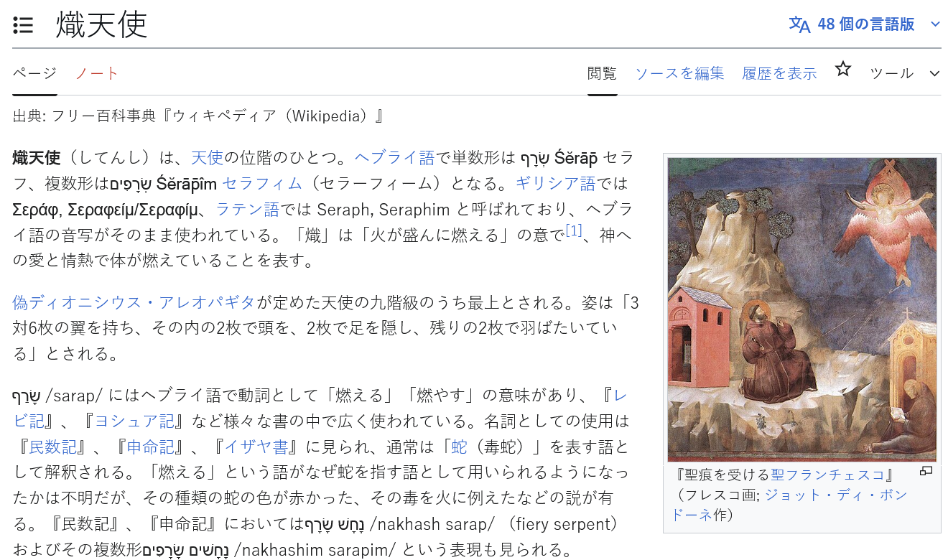
Task: Follow the ヨシュア記 link
Action: [134, 420]
